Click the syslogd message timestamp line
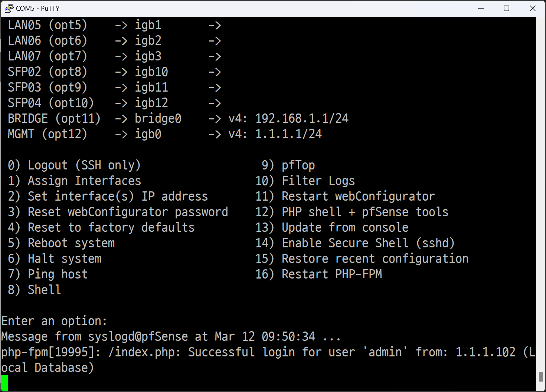 click(x=171, y=336)
